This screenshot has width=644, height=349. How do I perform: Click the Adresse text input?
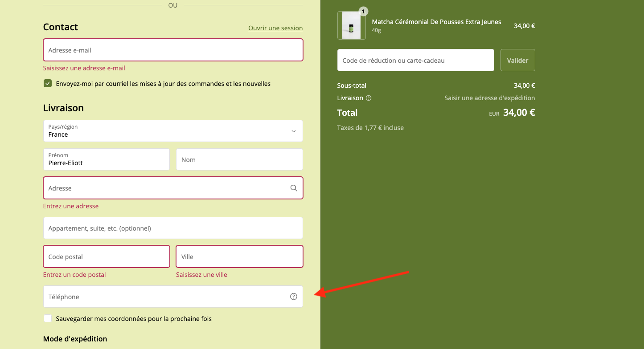pos(165,188)
